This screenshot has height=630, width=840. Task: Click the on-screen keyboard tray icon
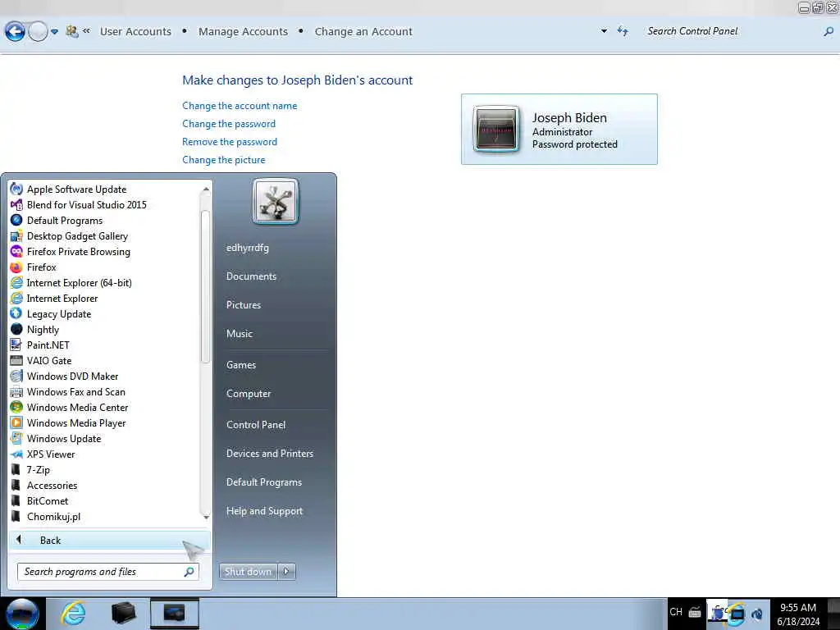tap(695, 612)
